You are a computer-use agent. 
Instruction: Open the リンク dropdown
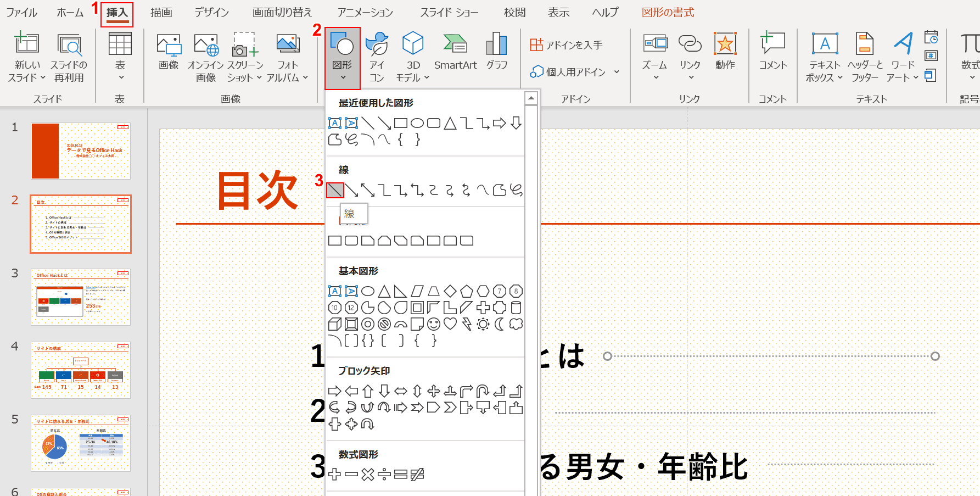click(x=690, y=58)
